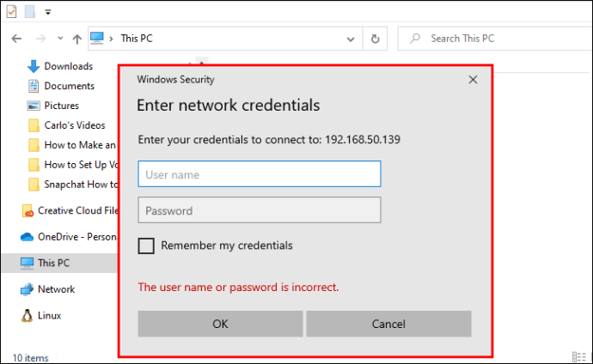593x364 pixels.
Task: Open Customize Quick Access Toolbar dropdown
Action: [48, 12]
